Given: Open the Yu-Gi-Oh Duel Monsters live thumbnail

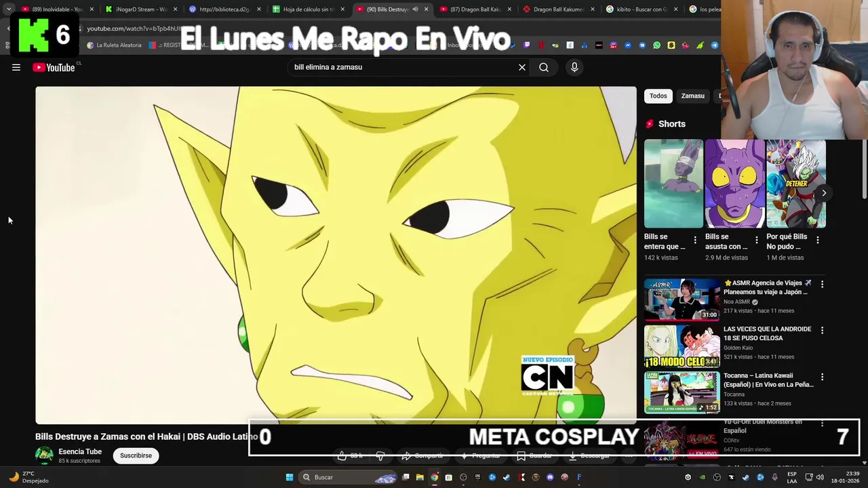Looking at the screenshot, I should coord(682,439).
